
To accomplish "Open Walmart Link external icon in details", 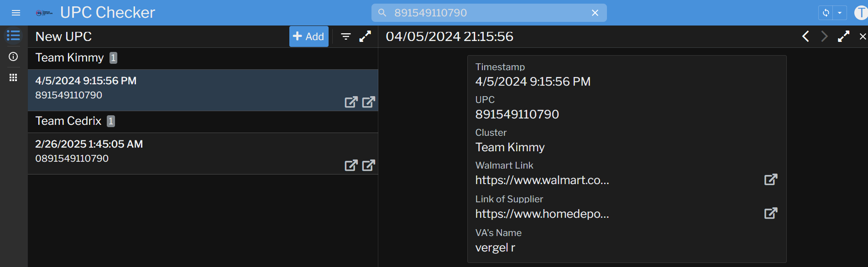I will [770, 180].
